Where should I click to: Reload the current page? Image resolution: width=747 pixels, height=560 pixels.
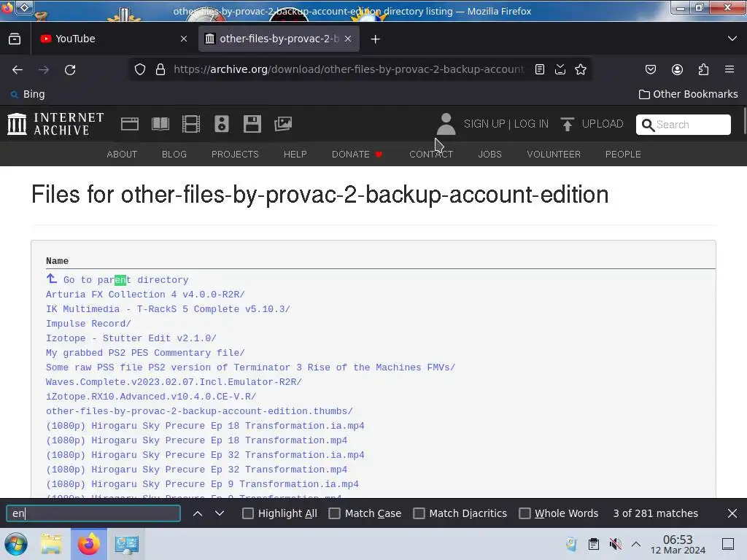coord(70,69)
